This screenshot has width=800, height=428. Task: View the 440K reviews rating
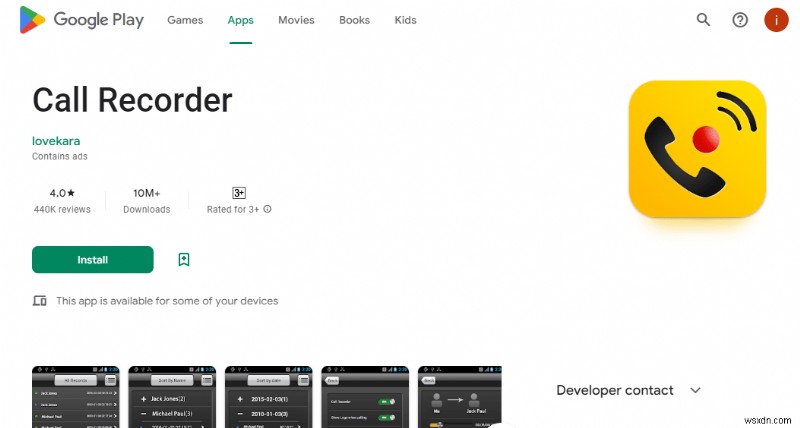[x=62, y=199]
